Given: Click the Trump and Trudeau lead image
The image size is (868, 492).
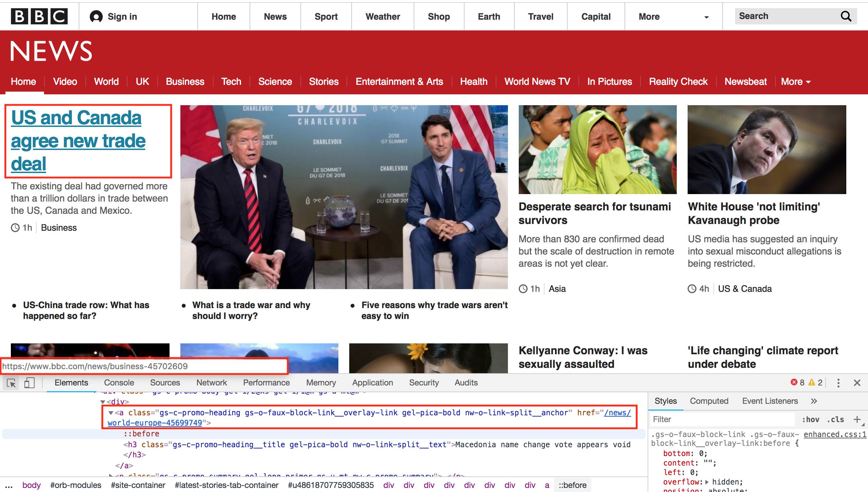Looking at the screenshot, I should pos(344,197).
